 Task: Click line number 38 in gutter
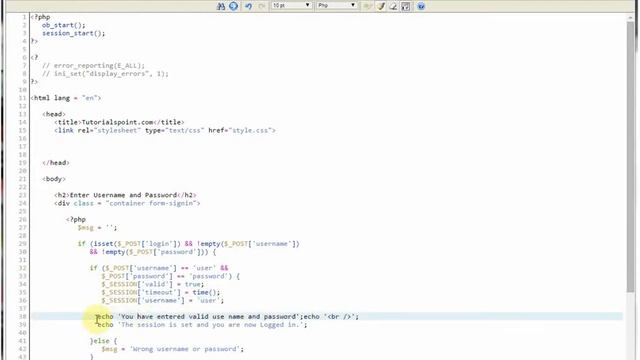(22, 316)
